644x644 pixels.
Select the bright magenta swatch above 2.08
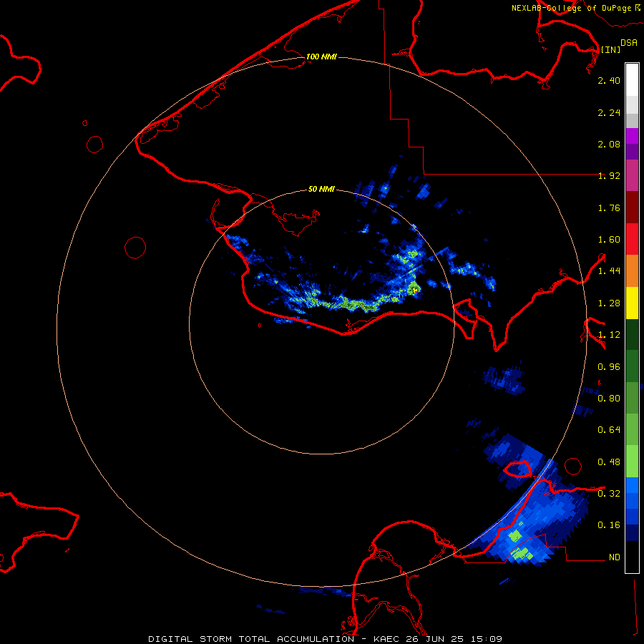tap(632, 136)
